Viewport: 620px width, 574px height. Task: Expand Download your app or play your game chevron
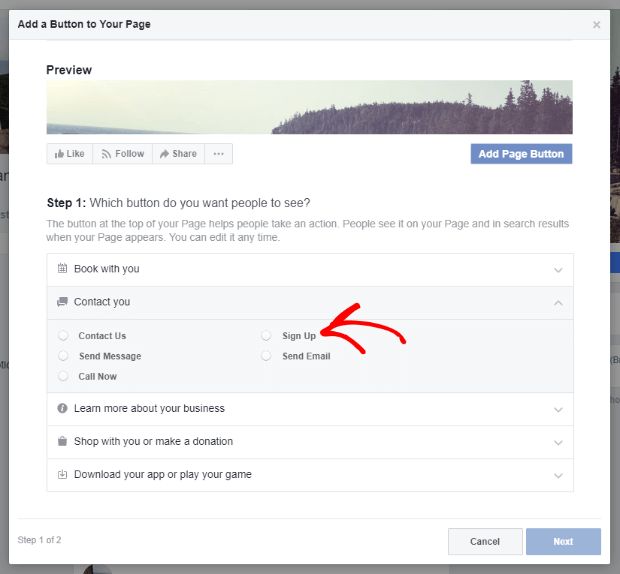pos(558,476)
